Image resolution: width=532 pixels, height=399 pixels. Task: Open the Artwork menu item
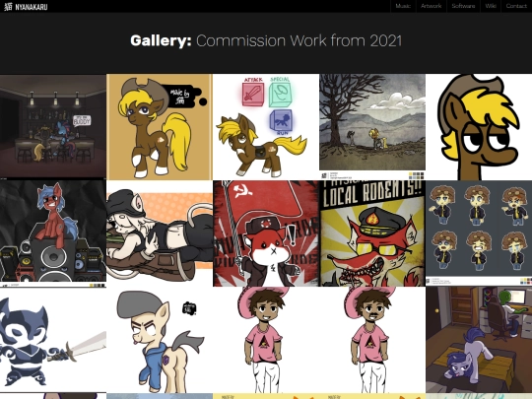point(431,6)
